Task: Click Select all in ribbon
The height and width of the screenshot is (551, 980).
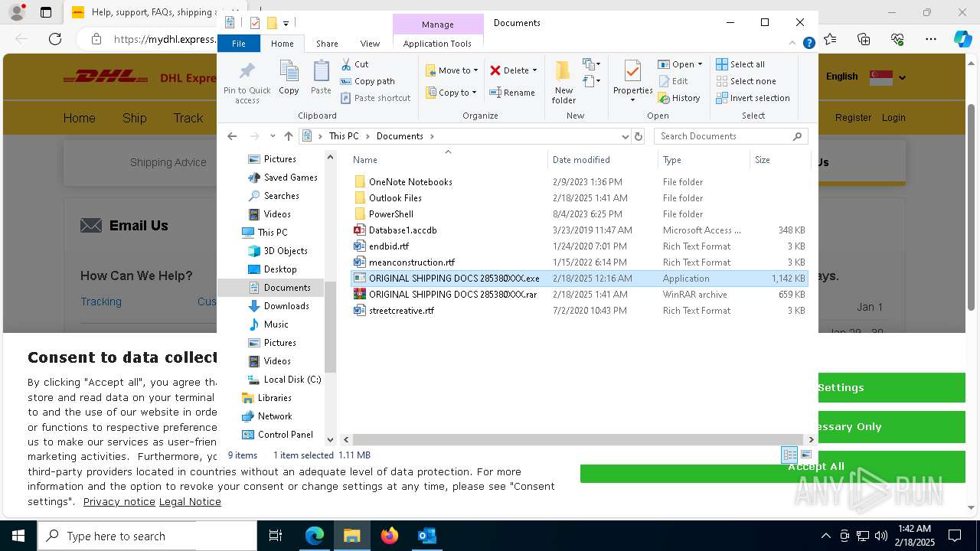Action: pos(740,64)
